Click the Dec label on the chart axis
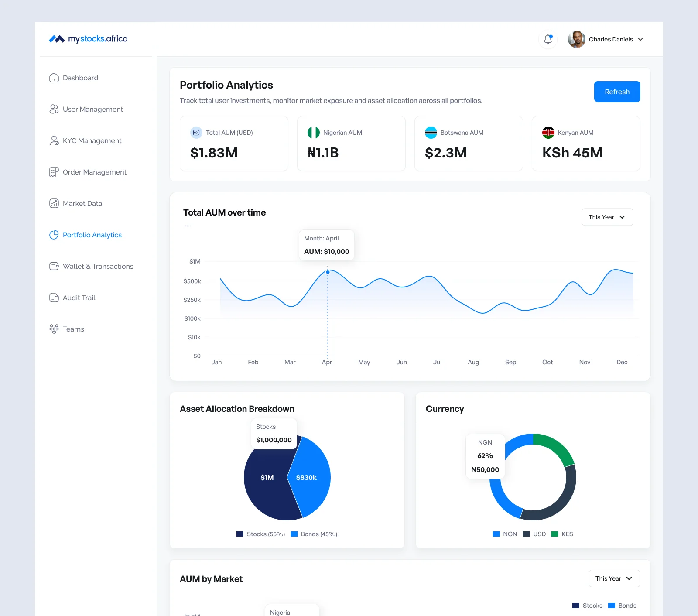698x616 pixels. click(x=622, y=362)
